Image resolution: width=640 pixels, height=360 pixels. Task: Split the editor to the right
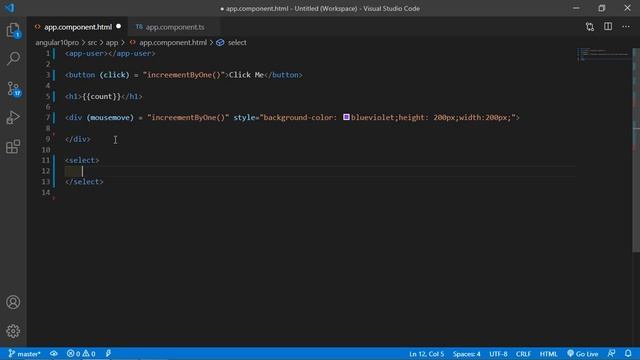click(608, 27)
